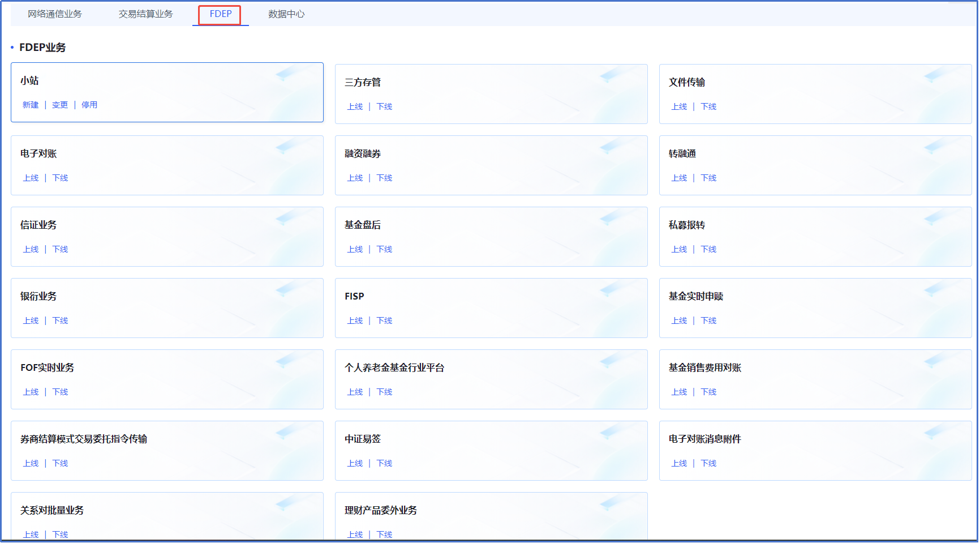Click 上线 under 基金实时申赎

pos(680,320)
